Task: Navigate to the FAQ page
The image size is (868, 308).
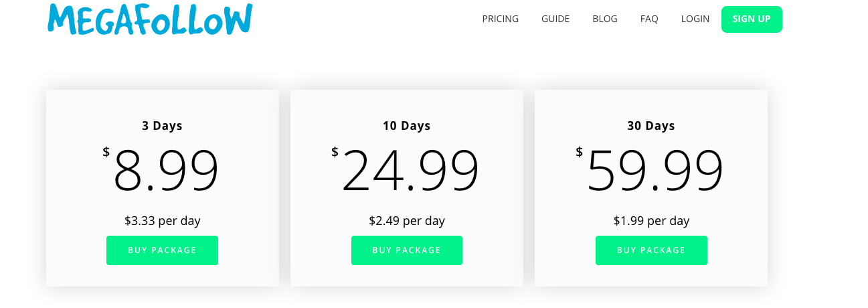Action: pyautogui.click(x=649, y=19)
